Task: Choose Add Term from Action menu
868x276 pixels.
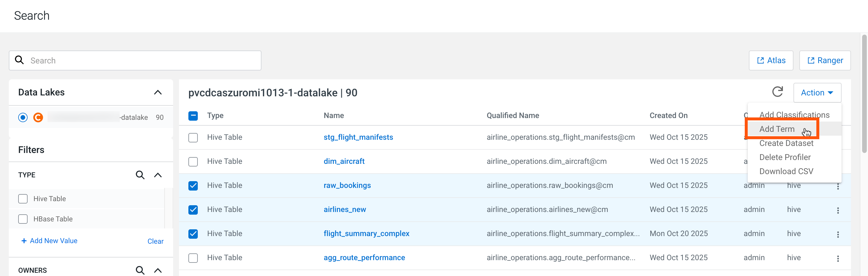Action: pos(777,129)
